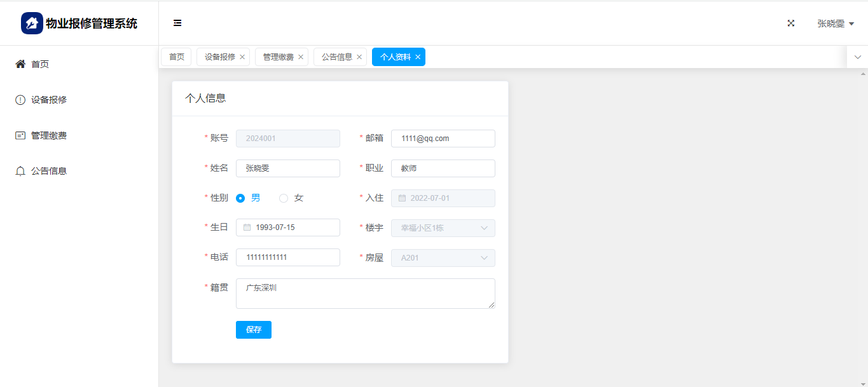Click the 邮箱 email input field
868x387 pixels.
coord(443,139)
